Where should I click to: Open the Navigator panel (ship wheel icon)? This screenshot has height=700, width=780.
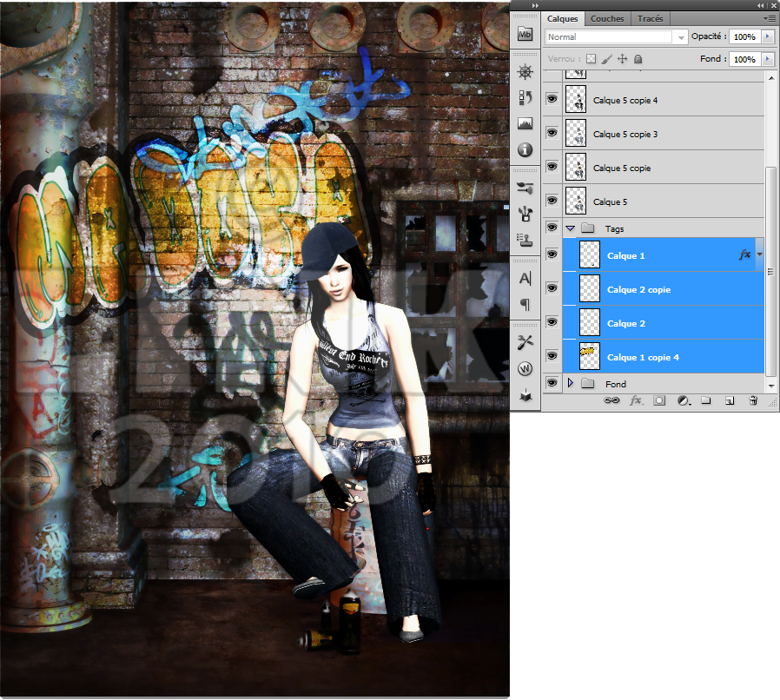point(525,71)
